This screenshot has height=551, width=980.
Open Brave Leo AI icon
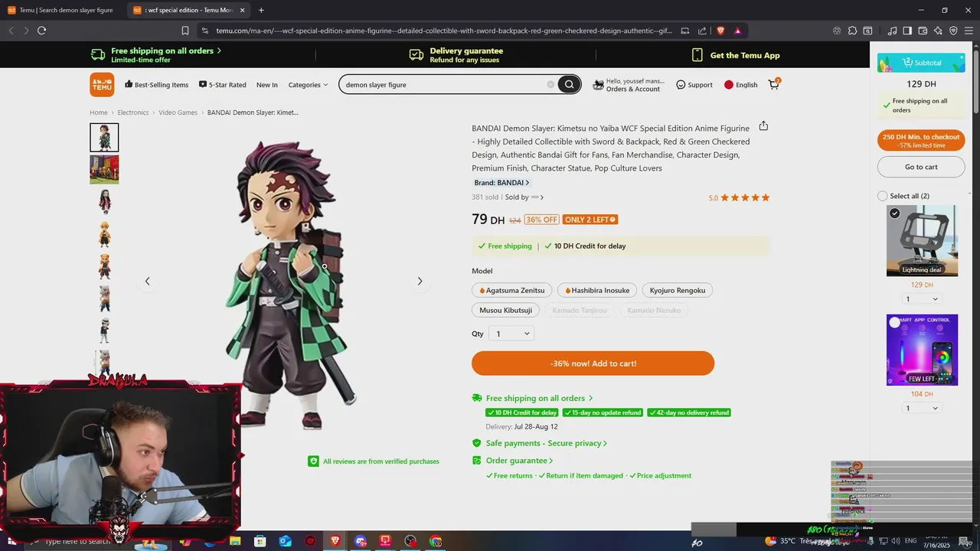938,31
